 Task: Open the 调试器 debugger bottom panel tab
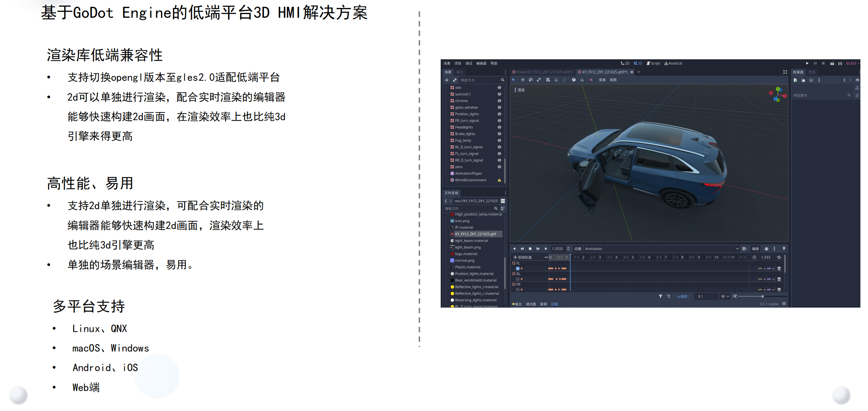click(531, 304)
